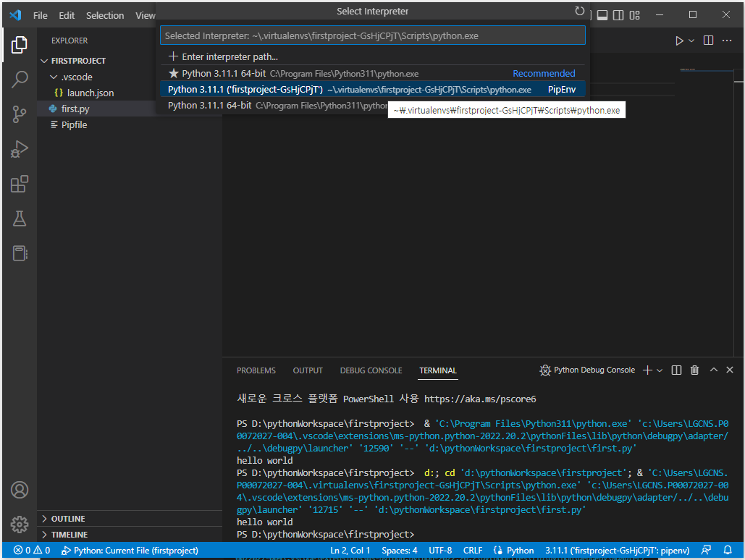Select recommended Python 3.11.1 64-bit interpreter
745x560 pixels.
coord(372,74)
